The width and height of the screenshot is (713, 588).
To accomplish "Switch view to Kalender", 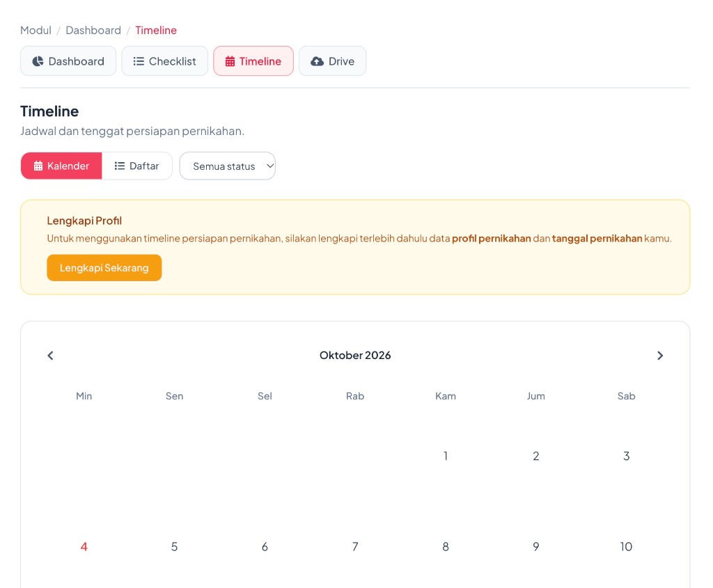I will [x=61, y=166].
